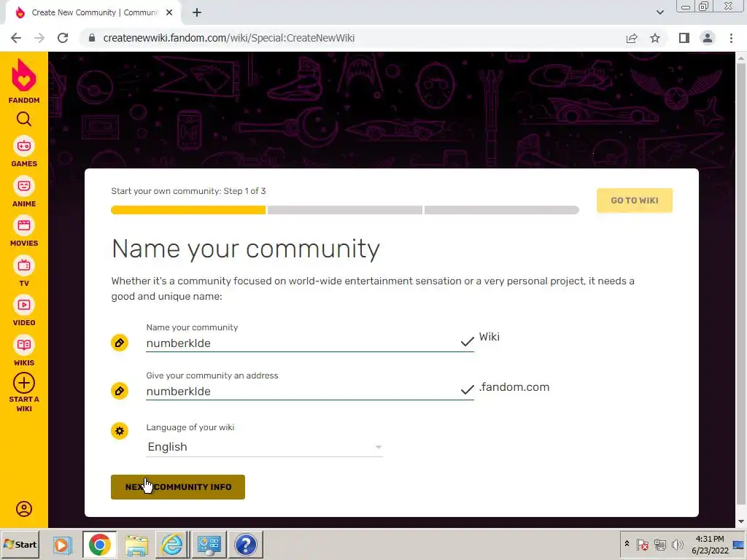Open the Movies section icon
747x560 pixels.
pos(24,226)
